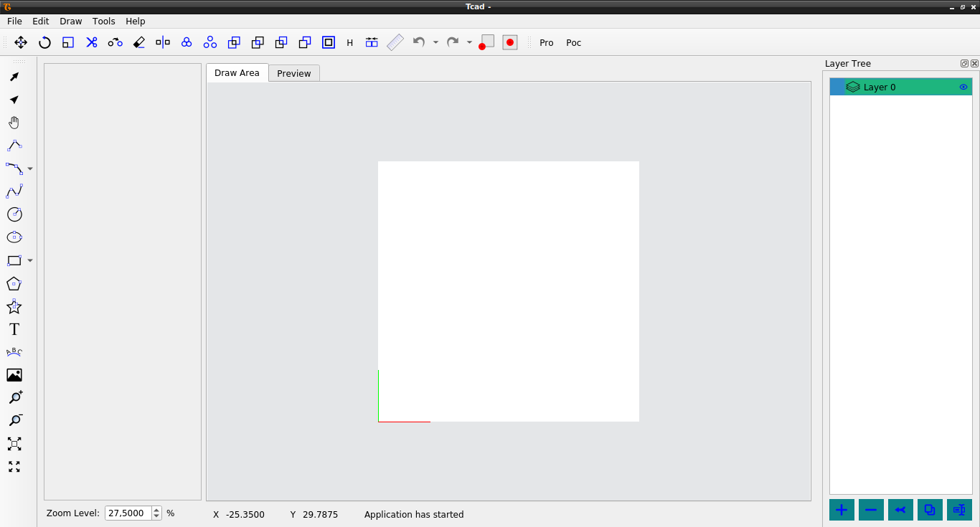Click the H toolbar button
980x527 pixels.
point(350,42)
